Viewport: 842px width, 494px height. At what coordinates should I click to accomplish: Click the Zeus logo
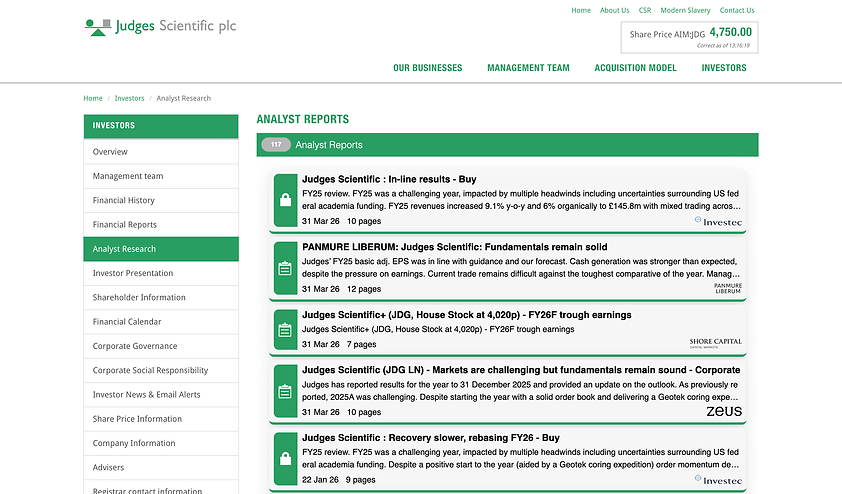pos(724,411)
